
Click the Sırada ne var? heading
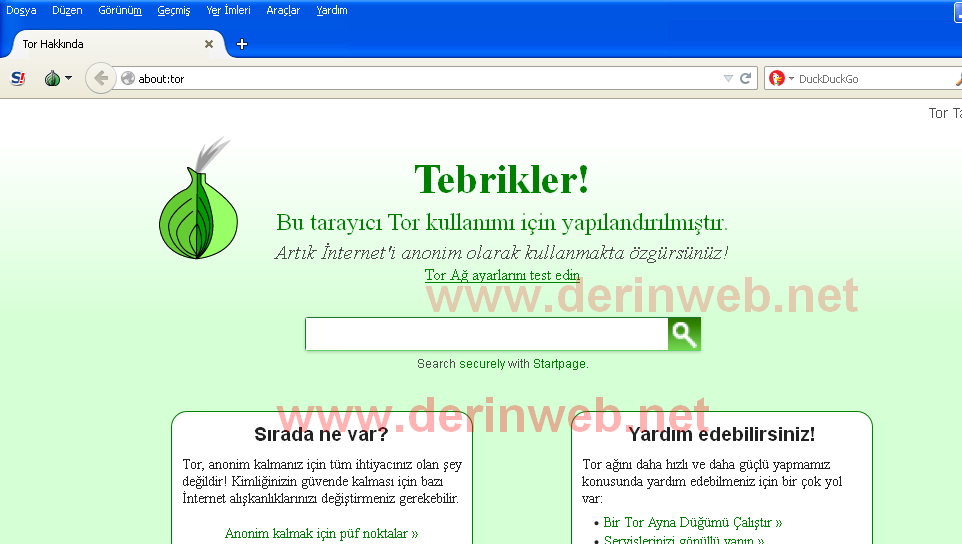tap(321, 434)
